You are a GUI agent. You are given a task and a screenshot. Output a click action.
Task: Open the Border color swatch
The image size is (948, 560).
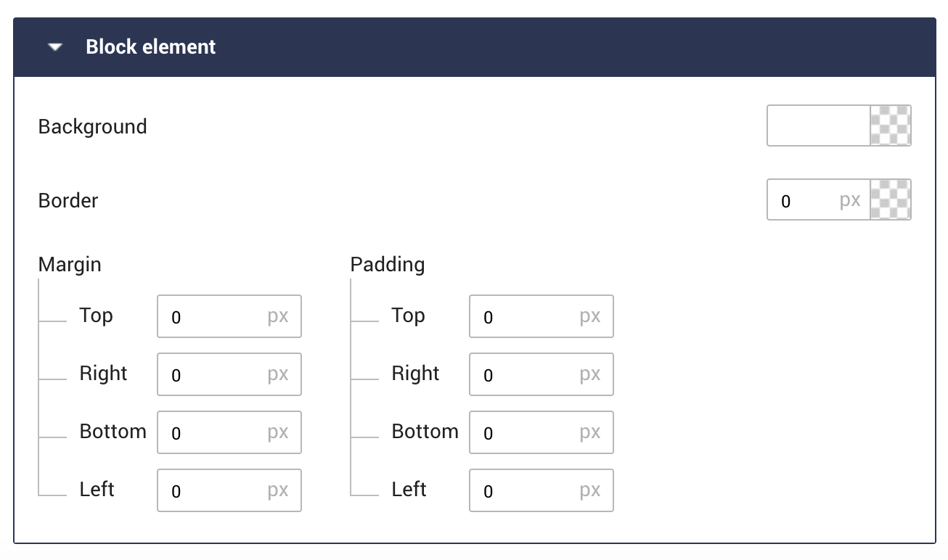[890, 200]
